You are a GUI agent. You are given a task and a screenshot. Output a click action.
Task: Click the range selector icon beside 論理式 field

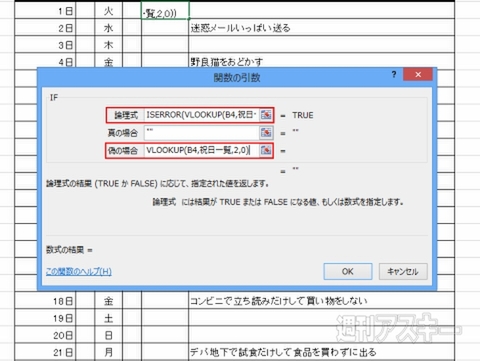point(266,115)
